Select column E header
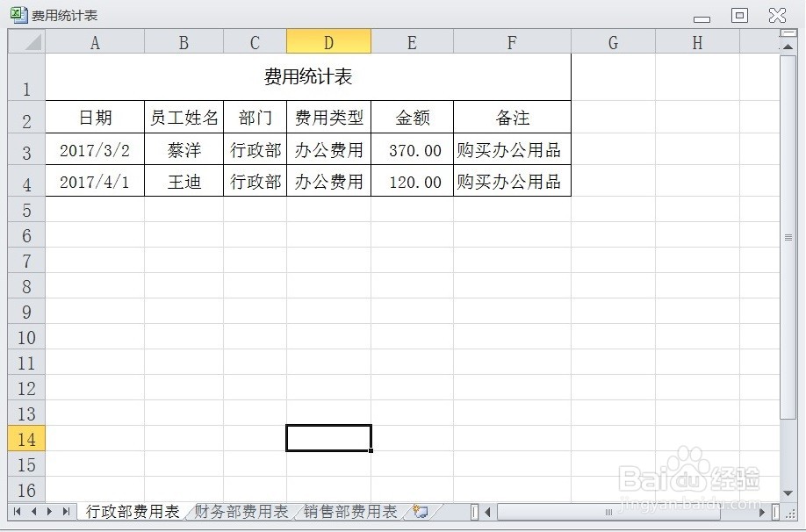The height and width of the screenshot is (532, 806). (412, 41)
